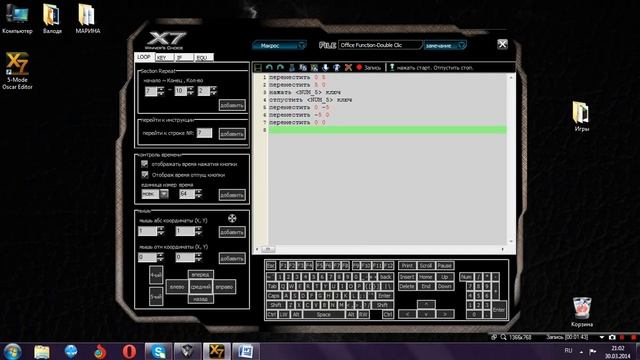This screenshot has width=640, height=360.
Task: Click the blue download arrow toolbar icon
Action: pyautogui.click(x=325, y=67)
